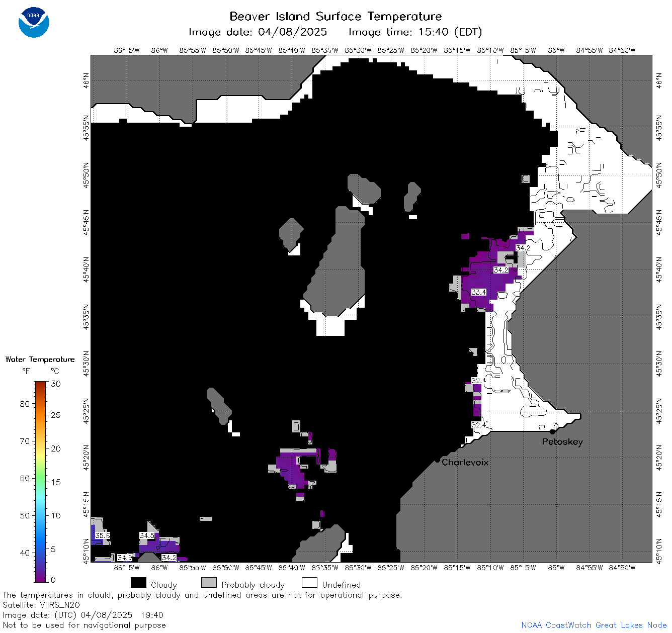This screenshot has width=672, height=633.
Task: Select the gray Probably cloudy legend swatch
Action: pyautogui.click(x=209, y=583)
